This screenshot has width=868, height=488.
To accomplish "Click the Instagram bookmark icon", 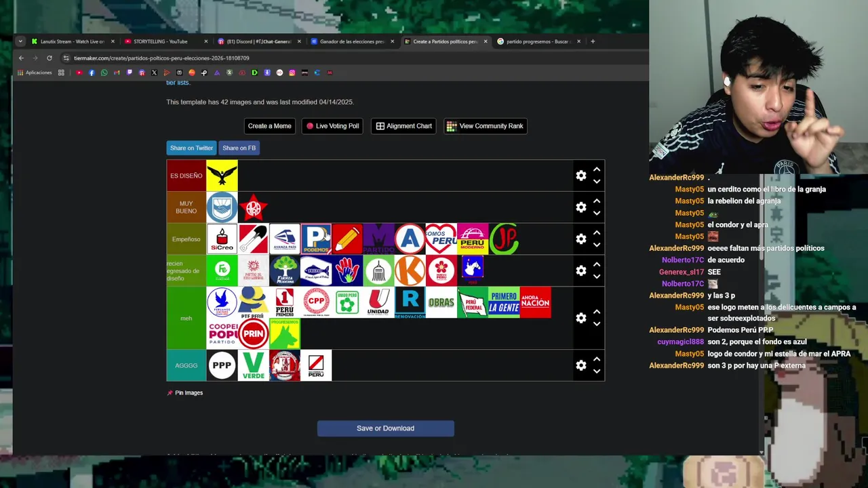I will coord(292,73).
